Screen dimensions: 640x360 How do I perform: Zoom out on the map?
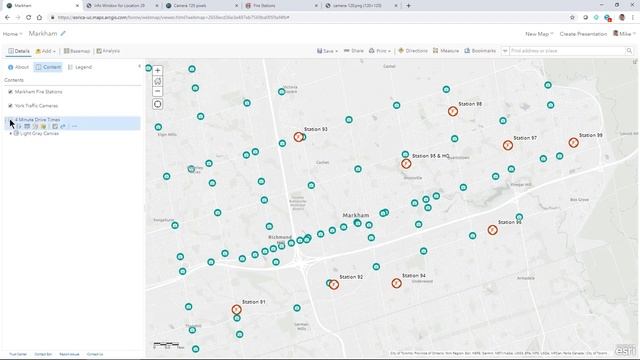(x=158, y=91)
